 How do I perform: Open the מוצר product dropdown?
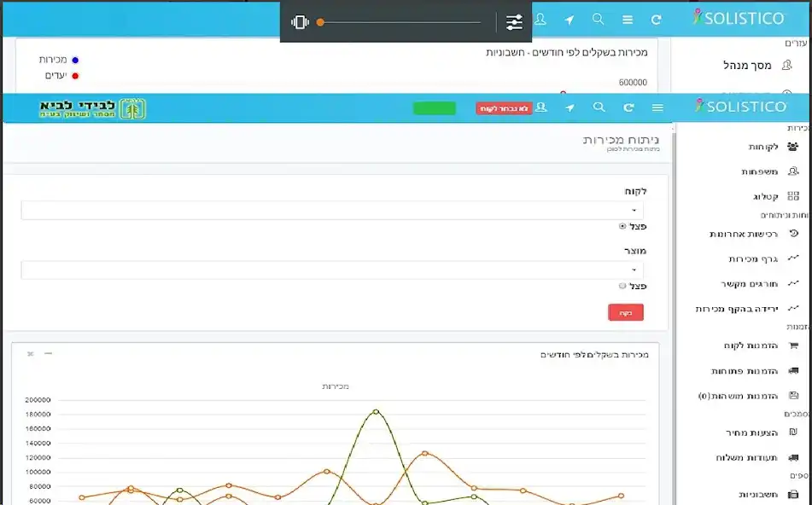tap(332, 270)
